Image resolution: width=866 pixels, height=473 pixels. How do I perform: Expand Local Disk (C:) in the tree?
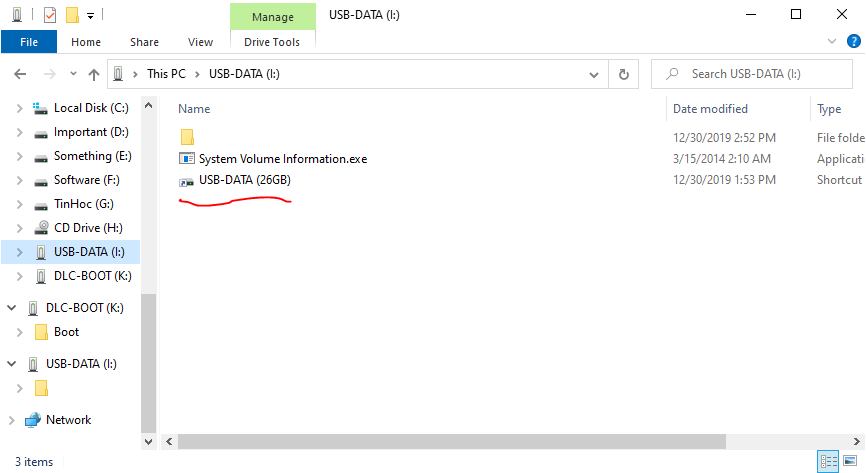click(19, 108)
